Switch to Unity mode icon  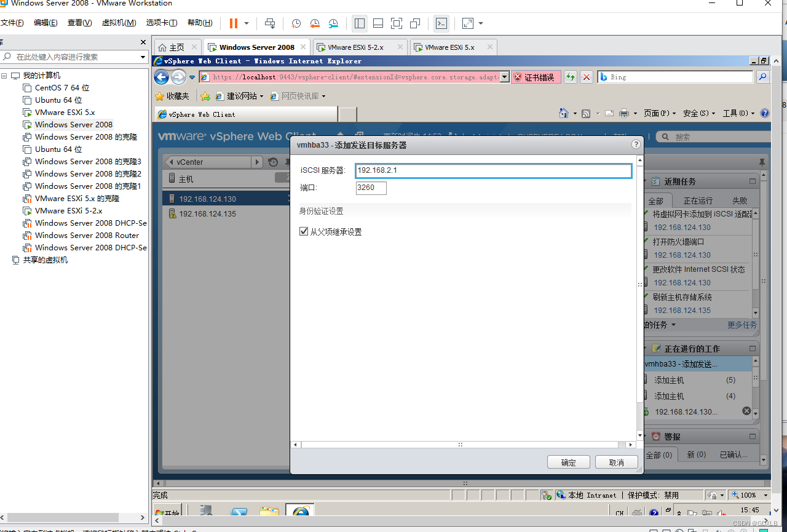[x=415, y=23]
